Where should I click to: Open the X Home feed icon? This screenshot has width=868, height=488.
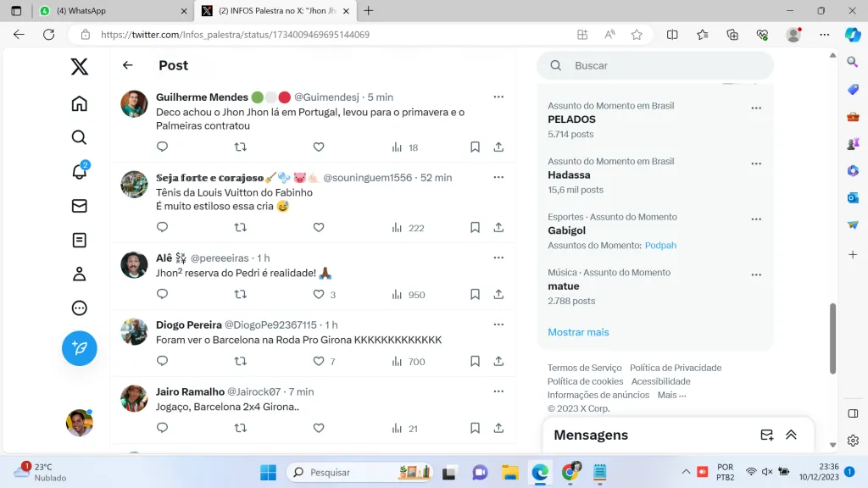[x=79, y=103]
